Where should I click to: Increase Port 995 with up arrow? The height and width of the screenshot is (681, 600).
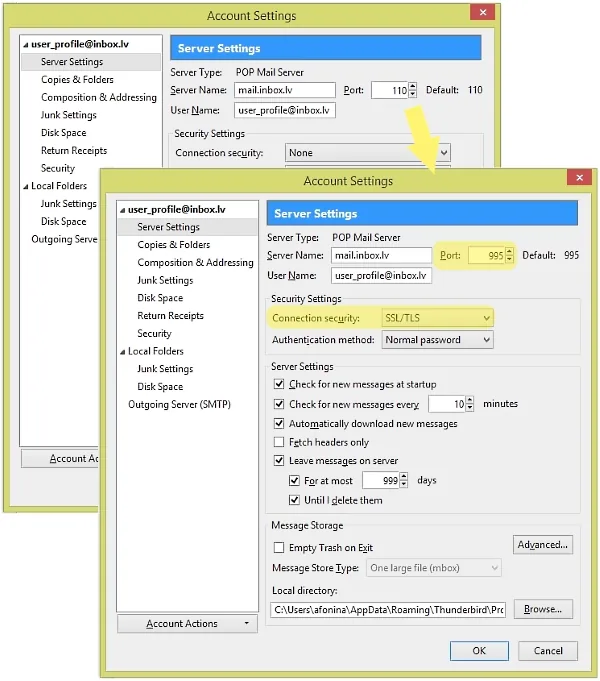click(510, 251)
